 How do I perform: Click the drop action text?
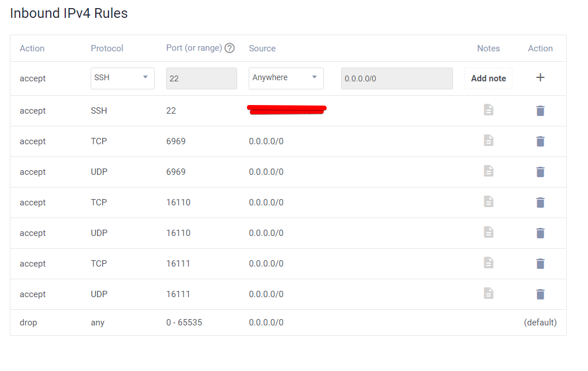28,323
